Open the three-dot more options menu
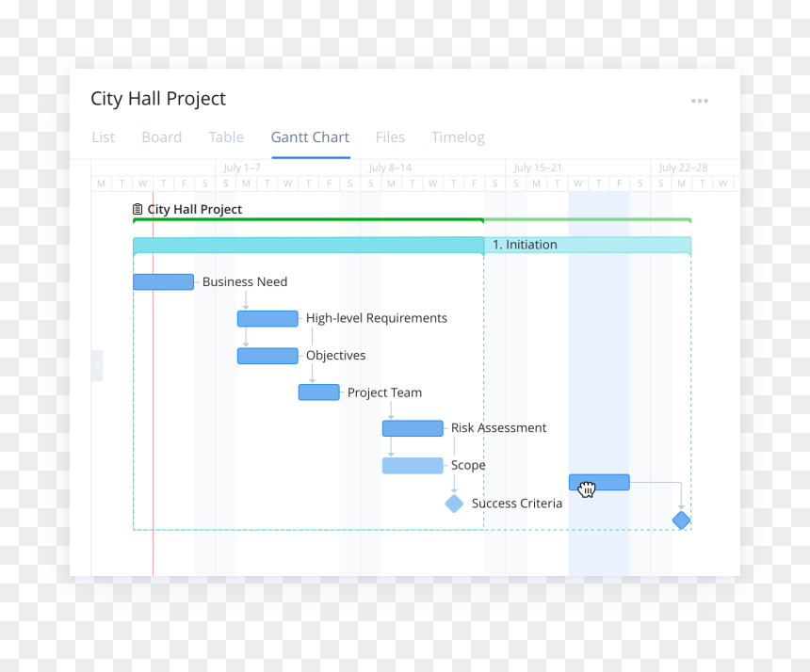The height and width of the screenshot is (672, 810). (x=700, y=101)
